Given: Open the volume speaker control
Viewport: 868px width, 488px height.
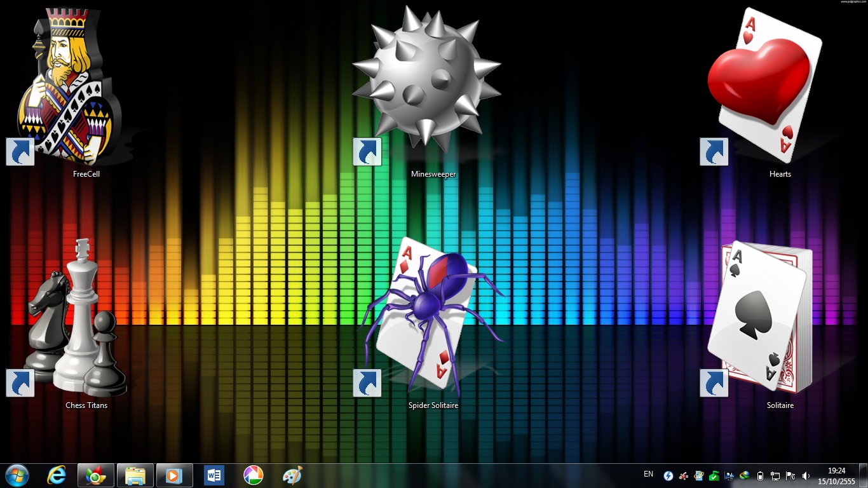Looking at the screenshot, I should [806, 476].
